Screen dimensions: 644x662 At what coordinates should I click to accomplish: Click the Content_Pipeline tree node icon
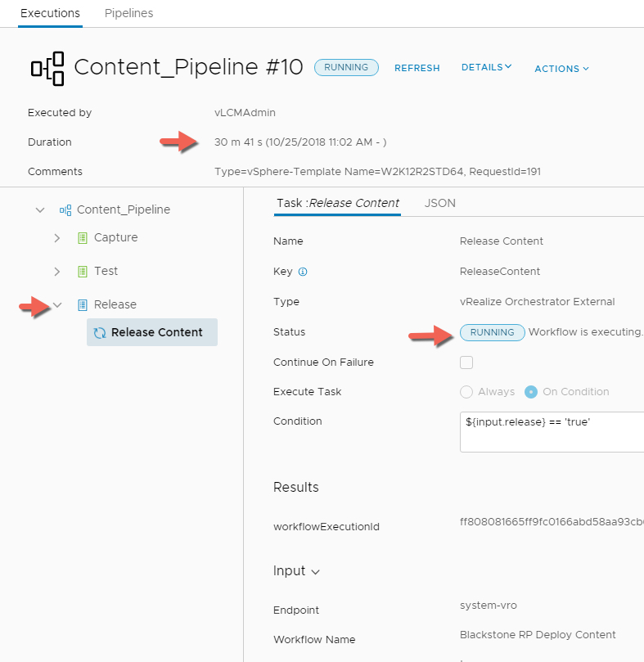65,210
